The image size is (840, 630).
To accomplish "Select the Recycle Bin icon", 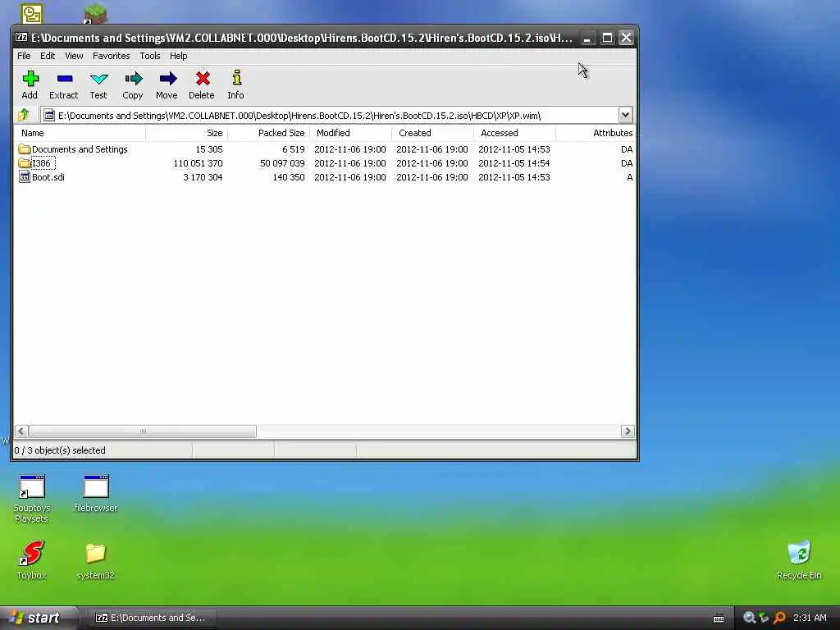I will [x=799, y=560].
